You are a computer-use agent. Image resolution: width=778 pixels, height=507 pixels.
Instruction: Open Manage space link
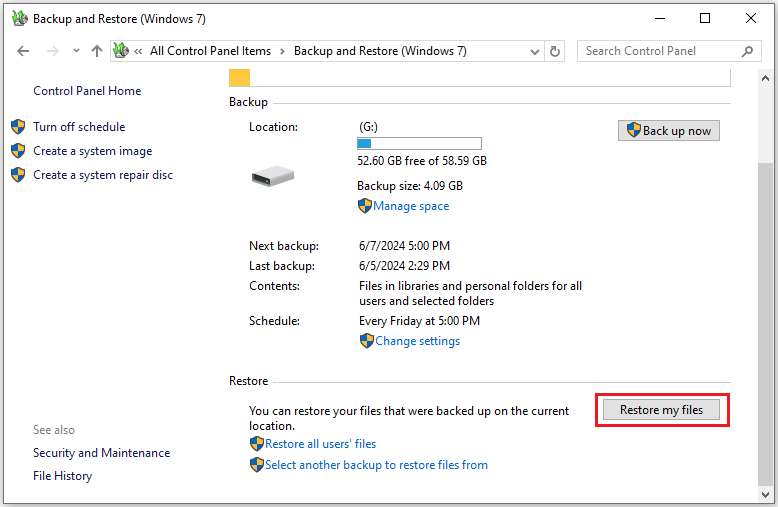(x=411, y=206)
